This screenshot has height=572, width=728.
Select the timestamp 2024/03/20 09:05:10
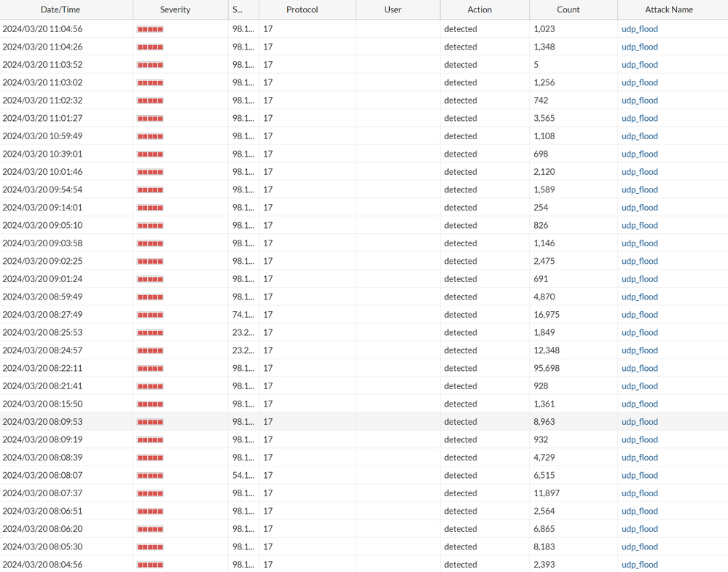coord(42,226)
